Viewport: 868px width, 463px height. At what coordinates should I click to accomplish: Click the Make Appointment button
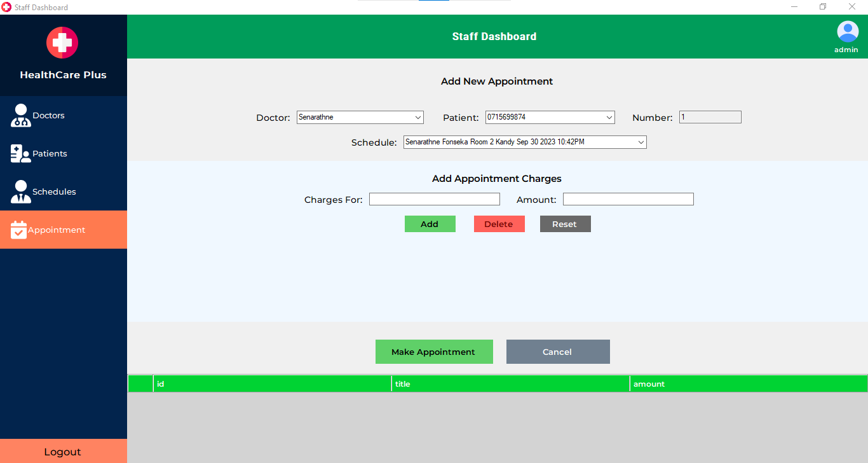point(434,352)
